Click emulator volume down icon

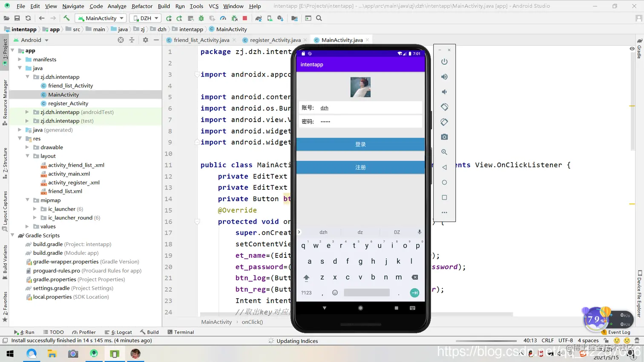pyautogui.click(x=444, y=92)
